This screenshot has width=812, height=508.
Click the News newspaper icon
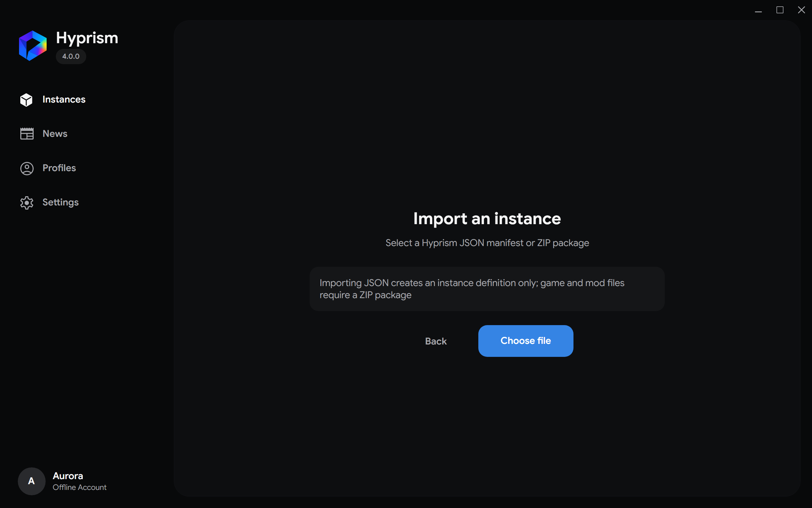coord(27,134)
